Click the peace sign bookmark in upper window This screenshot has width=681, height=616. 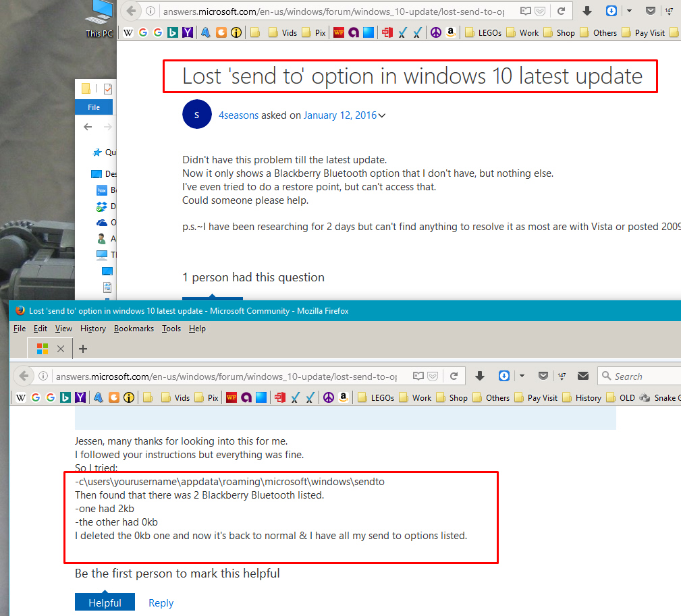(435, 32)
